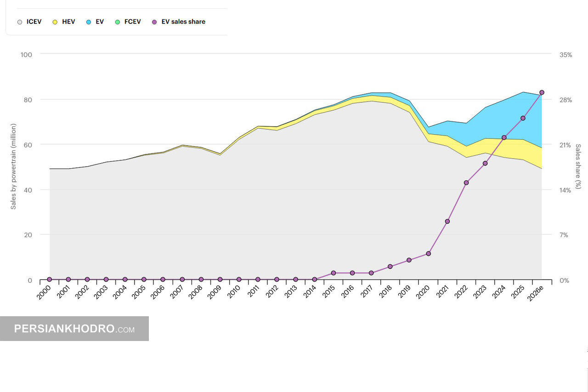This screenshot has width=588, height=392.
Task: Click the EV sales share point for 2021
Action: (x=447, y=221)
